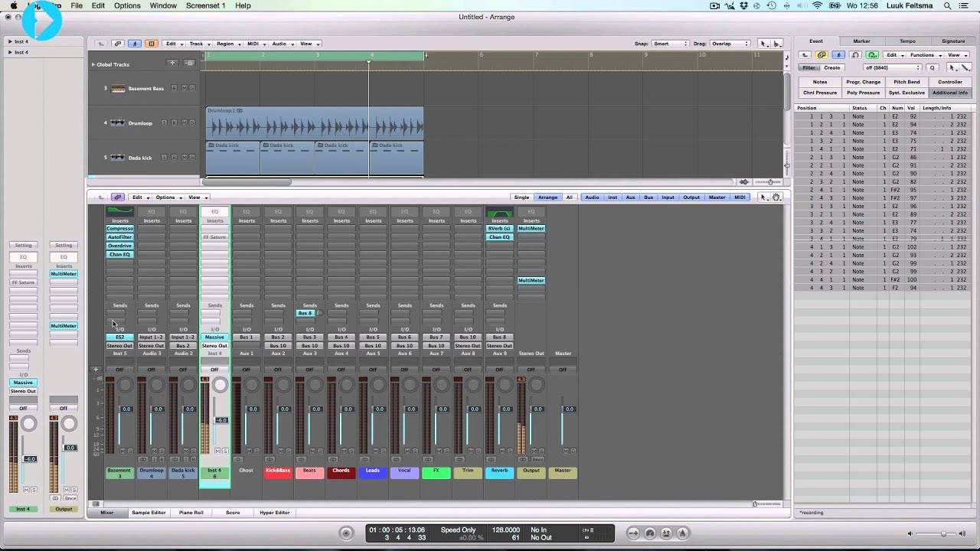Solo the Dada kick track
This screenshot has width=980, height=551.
click(x=191, y=158)
